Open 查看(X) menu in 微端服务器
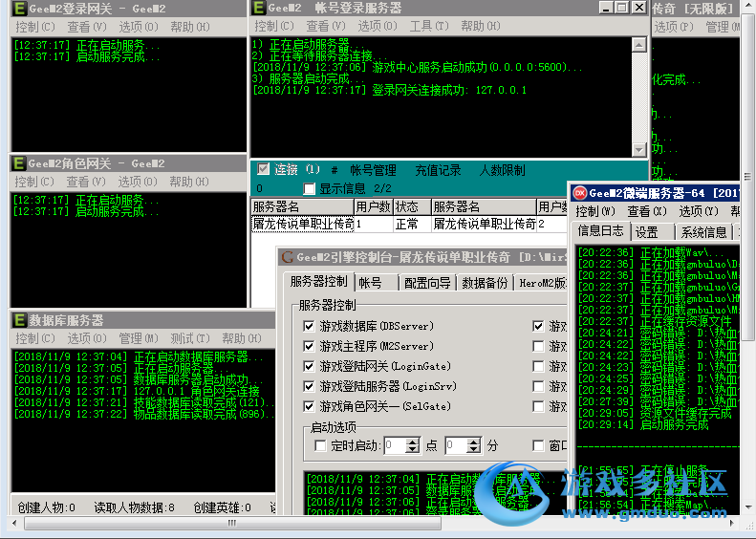Viewport: 756px width, 539px height. (x=646, y=211)
